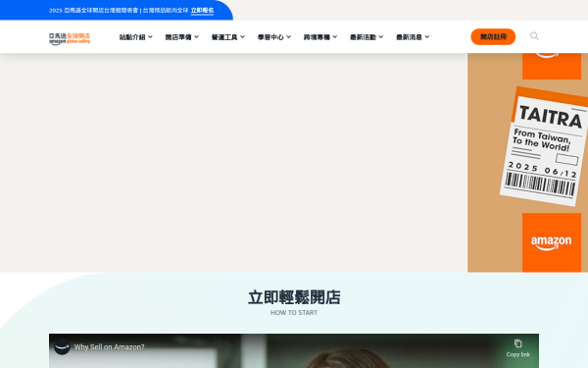
Task: Click the blue banner announcement text for 2025
Action: [119, 10]
